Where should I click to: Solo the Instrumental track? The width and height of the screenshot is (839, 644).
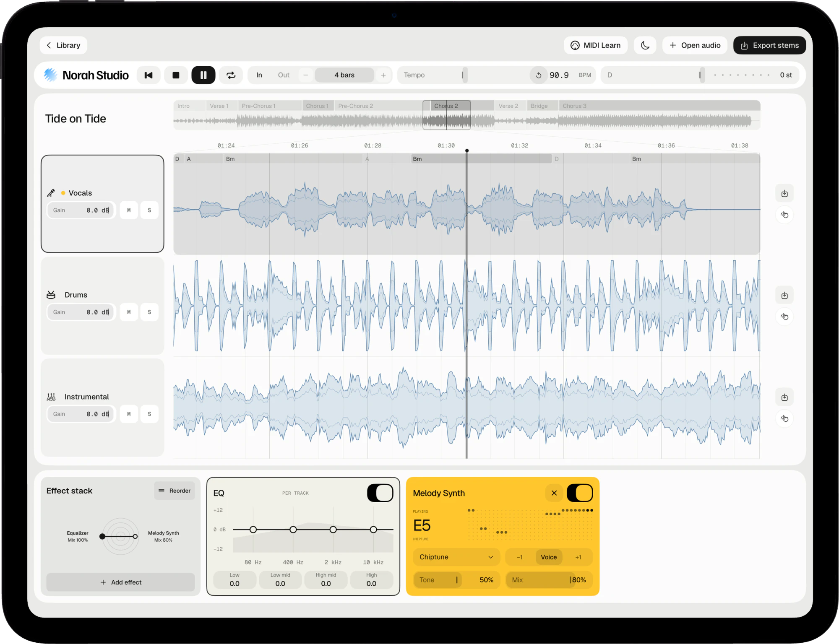149,414
